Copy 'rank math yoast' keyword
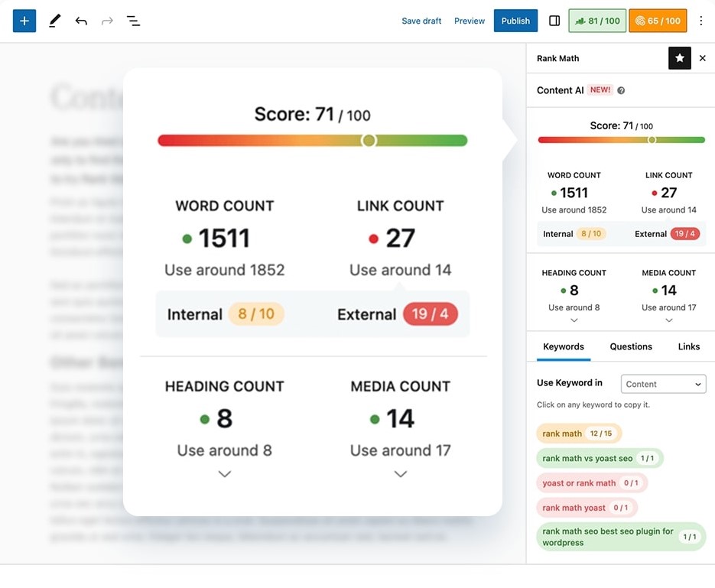 pyautogui.click(x=587, y=507)
